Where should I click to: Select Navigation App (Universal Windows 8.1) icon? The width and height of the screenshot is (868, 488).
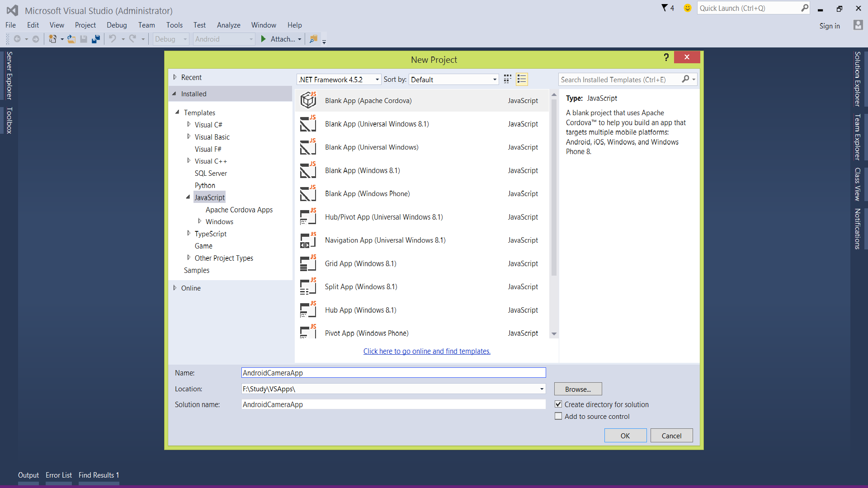click(x=308, y=240)
